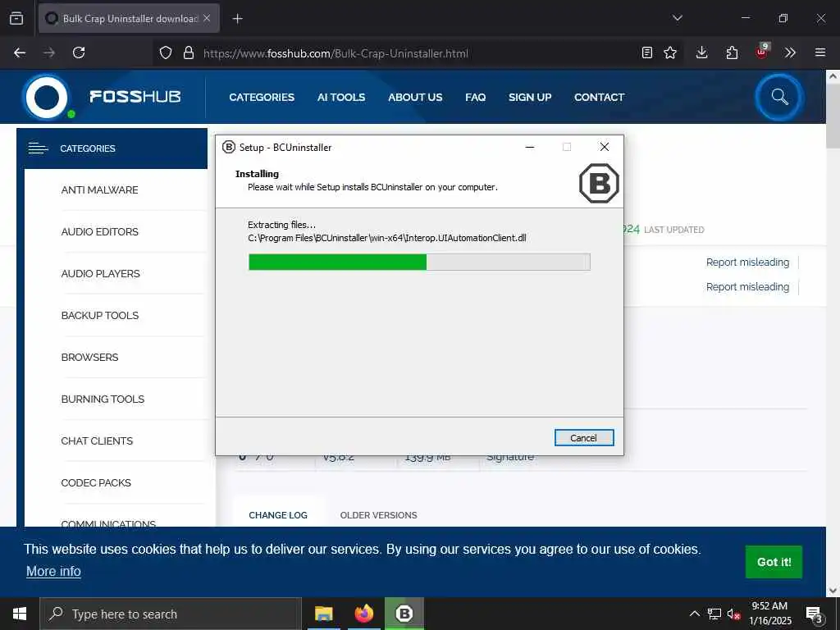Click the scrollbar down arrow on the page

[x=833, y=591]
